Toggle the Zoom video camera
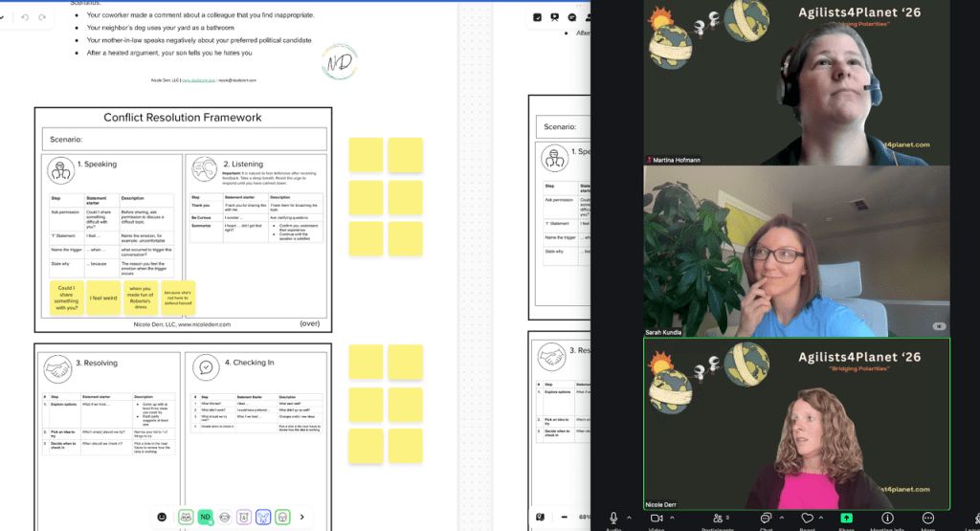This screenshot has height=531, width=980. point(657,518)
